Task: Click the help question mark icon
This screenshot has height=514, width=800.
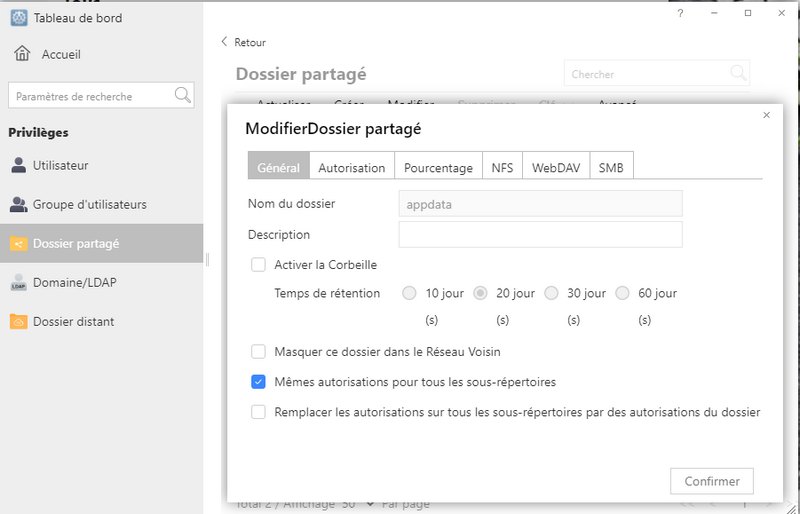Action: [x=681, y=13]
